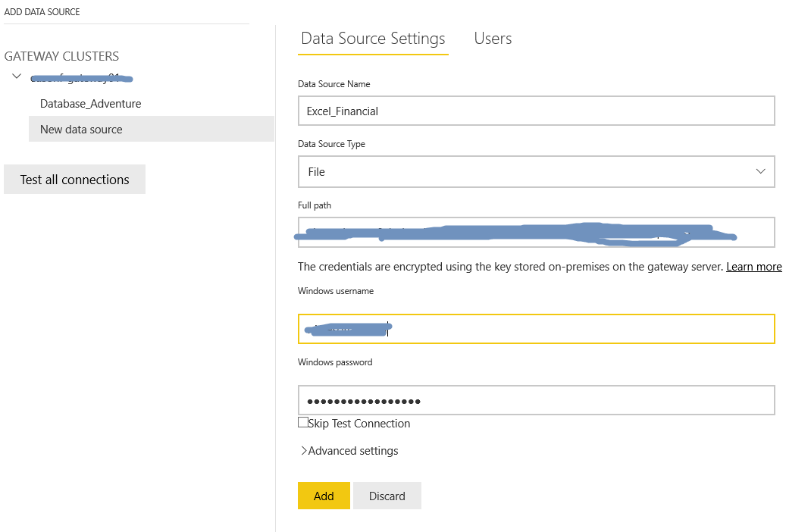Click into the Full path field

pos(537,232)
